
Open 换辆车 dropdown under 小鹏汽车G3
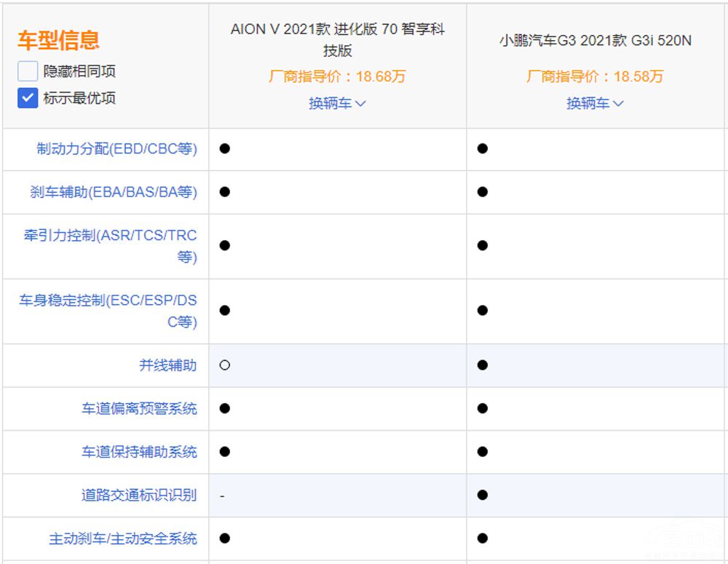(x=595, y=103)
